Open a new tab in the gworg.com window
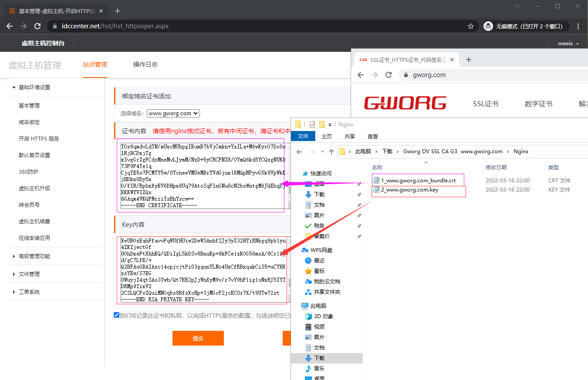 tap(469, 60)
